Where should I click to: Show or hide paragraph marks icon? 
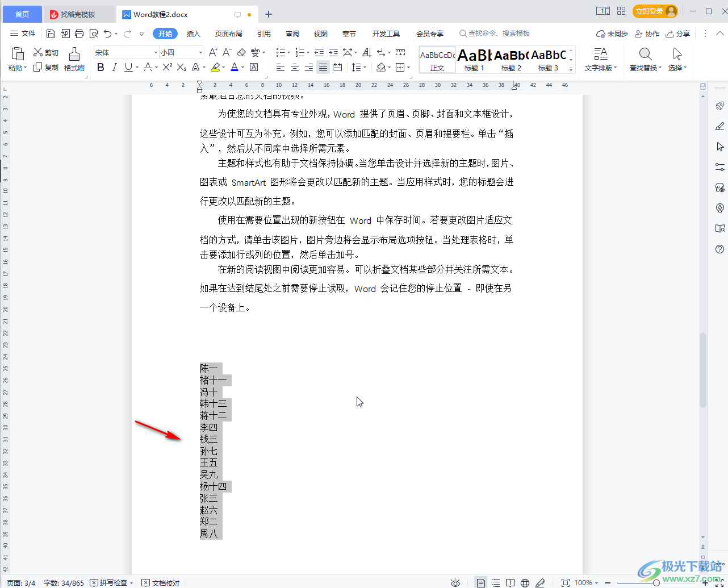click(x=382, y=52)
